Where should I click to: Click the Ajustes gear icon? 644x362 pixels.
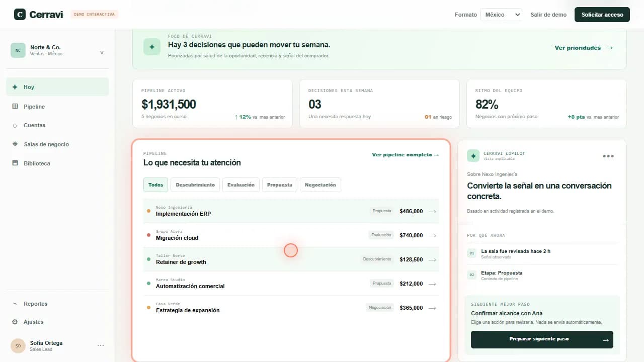click(x=15, y=322)
